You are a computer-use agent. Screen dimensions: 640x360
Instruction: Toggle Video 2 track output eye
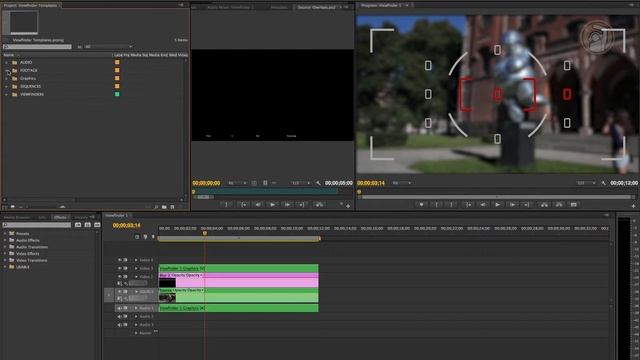(120, 276)
